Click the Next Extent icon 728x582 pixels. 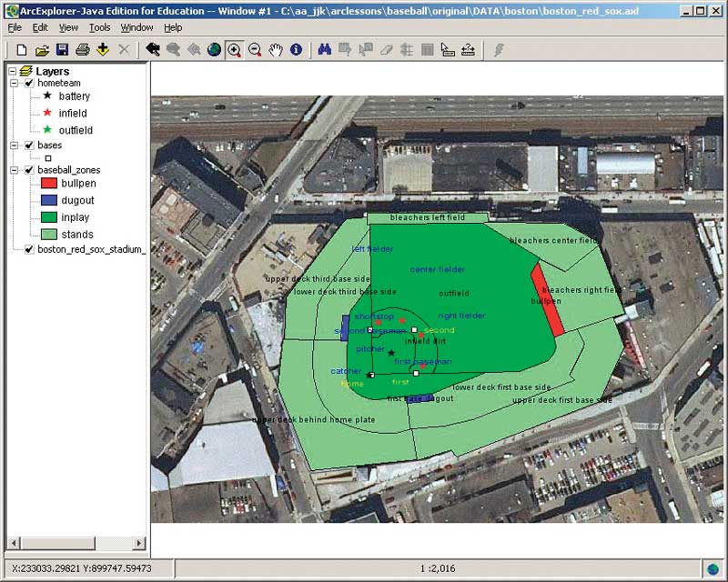point(173,49)
